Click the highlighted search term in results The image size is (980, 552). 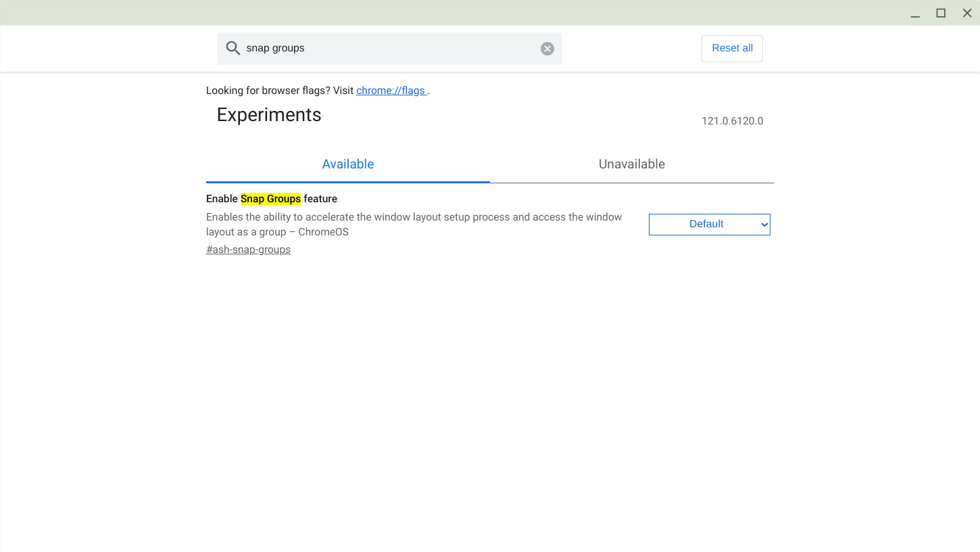pyautogui.click(x=270, y=198)
